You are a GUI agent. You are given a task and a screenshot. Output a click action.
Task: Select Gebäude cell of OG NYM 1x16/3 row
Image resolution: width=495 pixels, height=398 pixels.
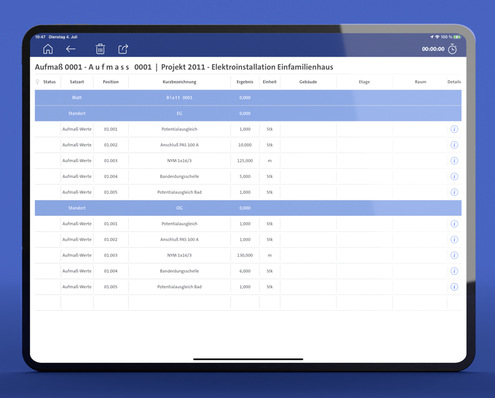coord(308,255)
